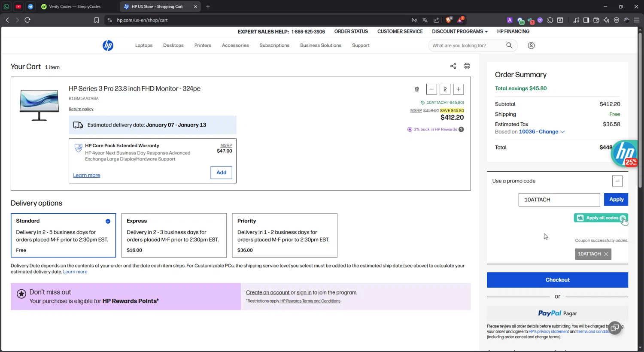Click the share page icon in address bar
This screenshot has height=352, width=644.
point(436,20)
